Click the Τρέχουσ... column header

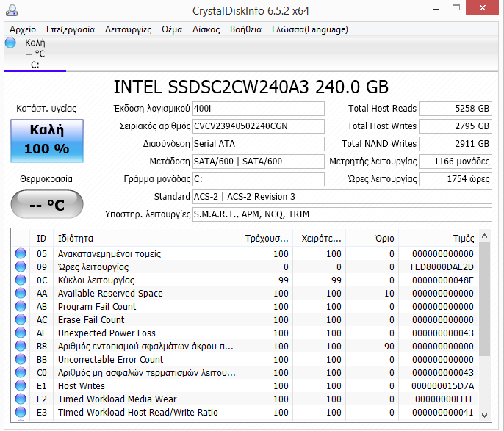click(267, 239)
